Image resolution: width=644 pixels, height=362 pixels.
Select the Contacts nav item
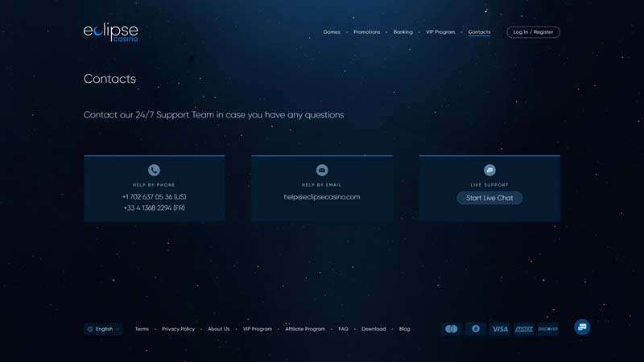pos(479,32)
